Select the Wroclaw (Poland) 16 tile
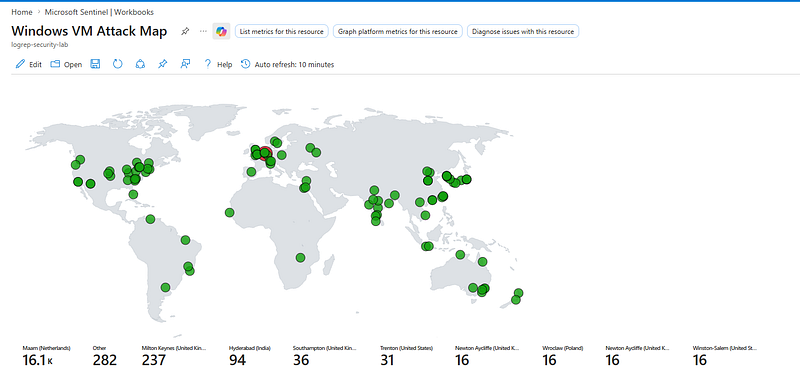 (563, 356)
